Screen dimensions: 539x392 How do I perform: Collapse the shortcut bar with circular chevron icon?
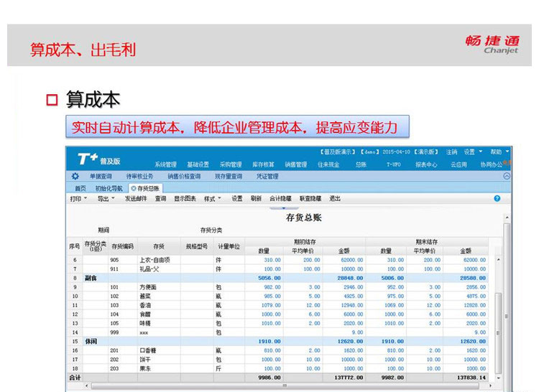pos(507,176)
